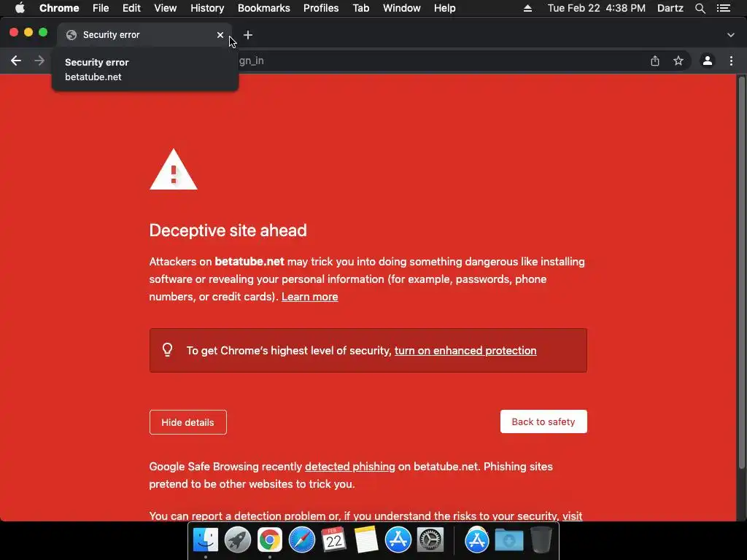The width and height of the screenshot is (747, 560).
Task: Open Safari from the Dock
Action: [x=302, y=540]
